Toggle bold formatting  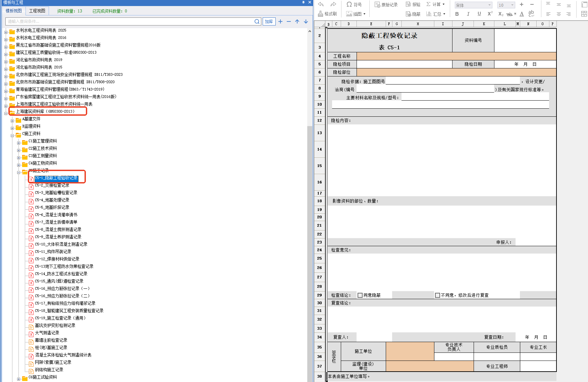[x=457, y=14]
